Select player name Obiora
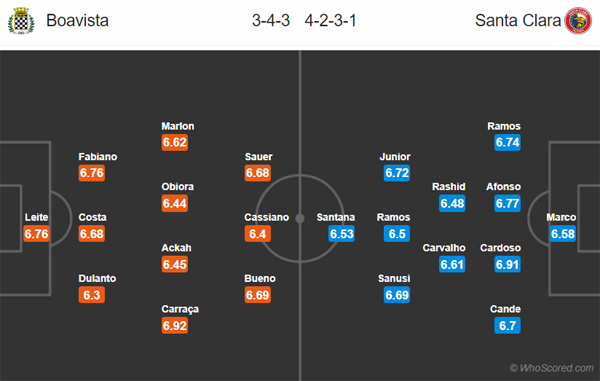 178,187
